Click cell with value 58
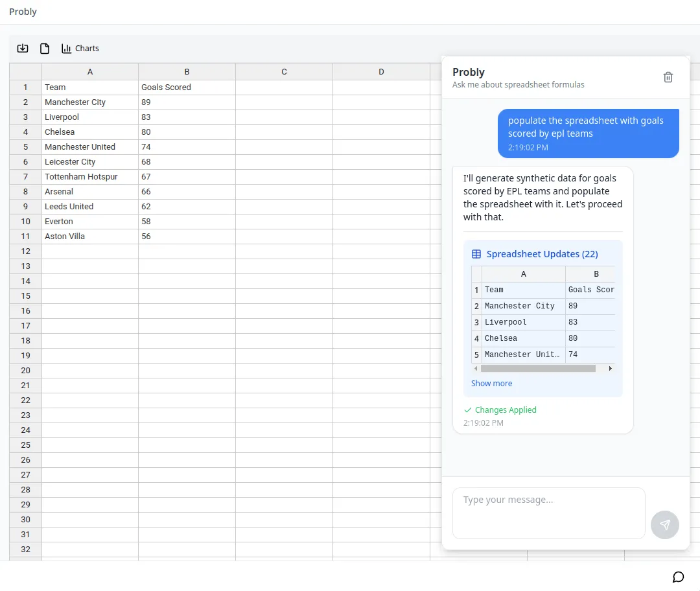 point(187,222)
